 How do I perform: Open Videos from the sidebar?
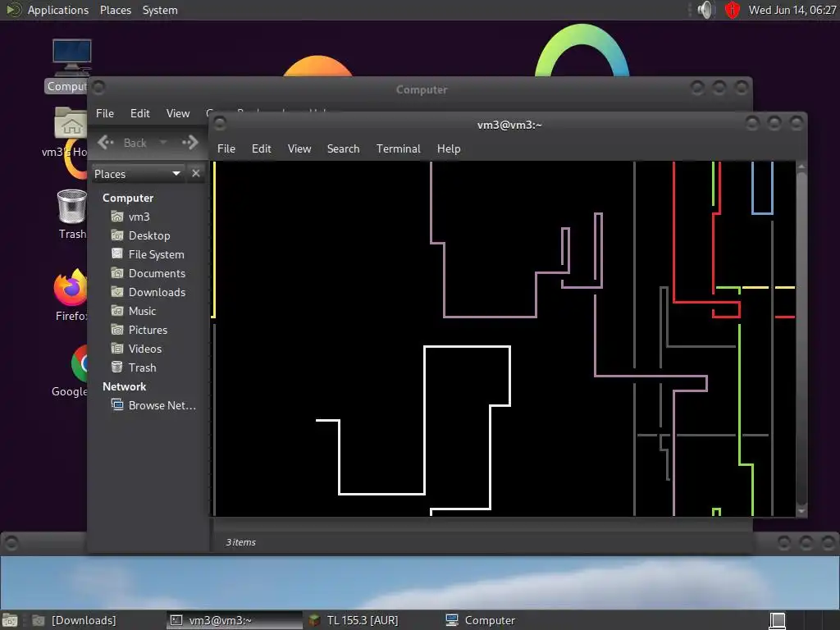[144, 349]
